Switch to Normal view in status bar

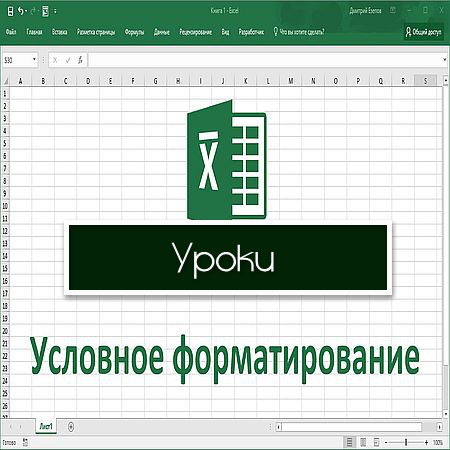click(x=349, y=442)
